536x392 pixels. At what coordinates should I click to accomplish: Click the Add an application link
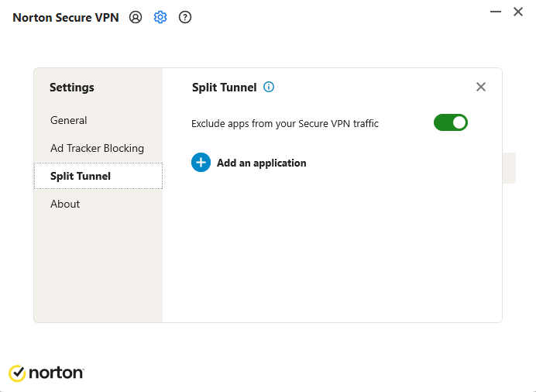261,163
